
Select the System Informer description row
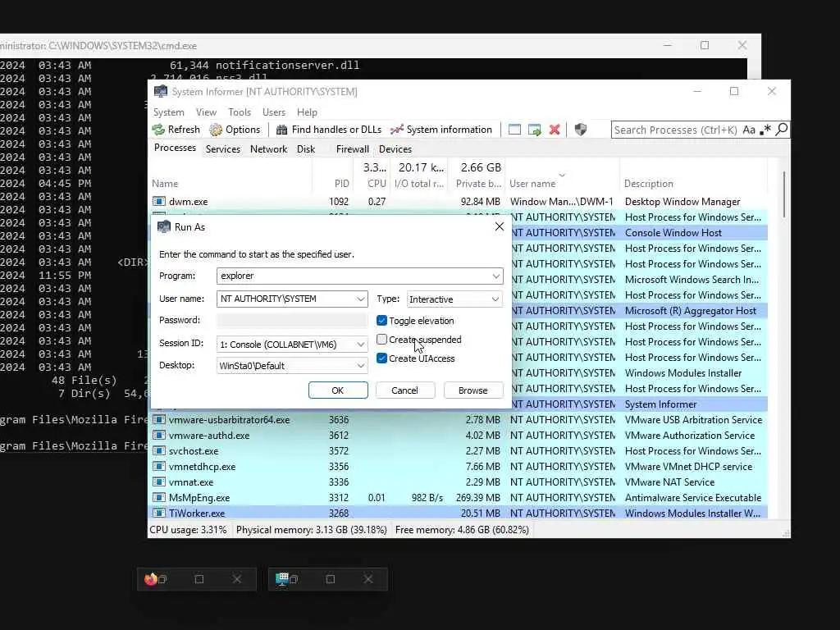click(640, 404)
